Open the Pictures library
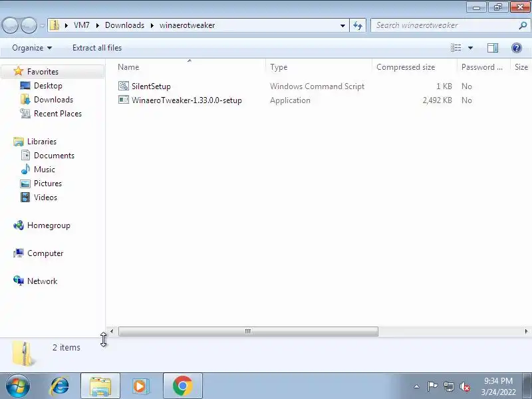Viewport: 532px width, 399px height. [48, 184]
